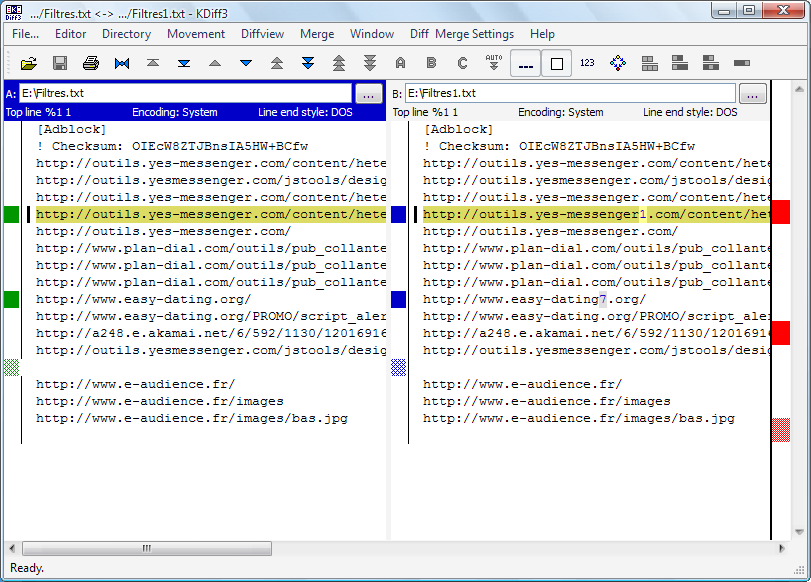
Task: Open the Directory menu
Action: click(x=126, y=34)
